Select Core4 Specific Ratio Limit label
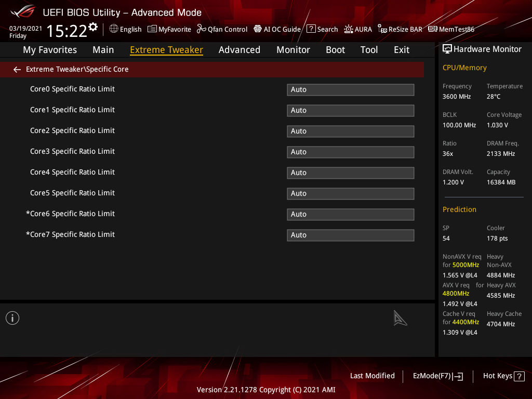The image size is (532, 399). click(72, 172)
